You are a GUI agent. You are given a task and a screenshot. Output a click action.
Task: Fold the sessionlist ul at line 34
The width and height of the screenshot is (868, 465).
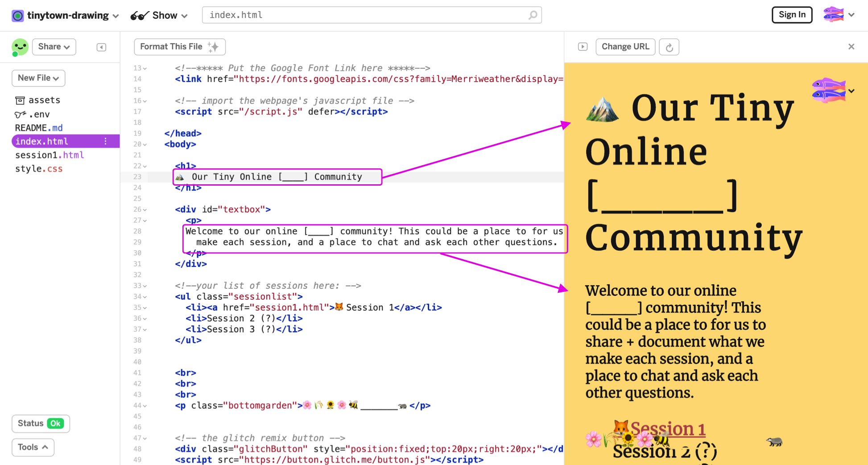(145, 297)
